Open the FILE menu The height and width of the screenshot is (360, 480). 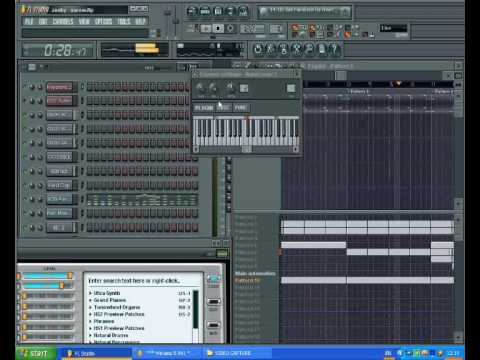(29, 22)
